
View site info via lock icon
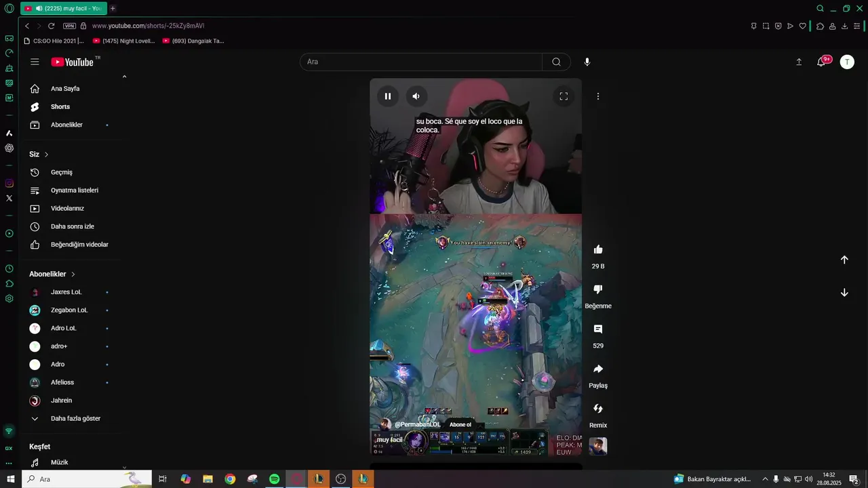point(83,26)
